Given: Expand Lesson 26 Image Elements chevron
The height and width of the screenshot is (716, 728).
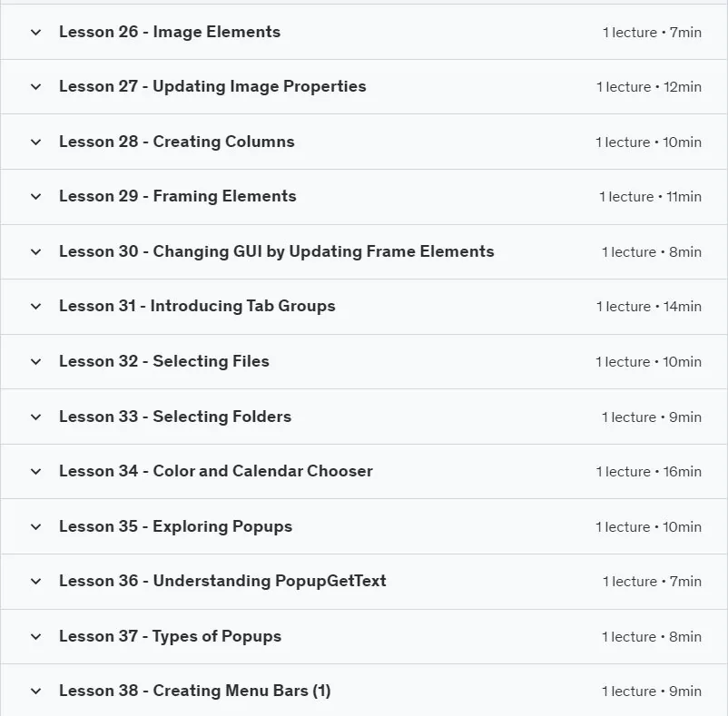Looking at the screenshot, I should (x=35, y=32).
